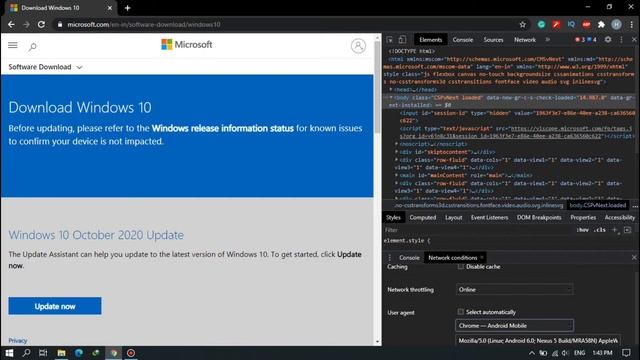The image size is (640, 360).
Task: Open DevTools customize three-dot menu
Action: coord(621,40)
